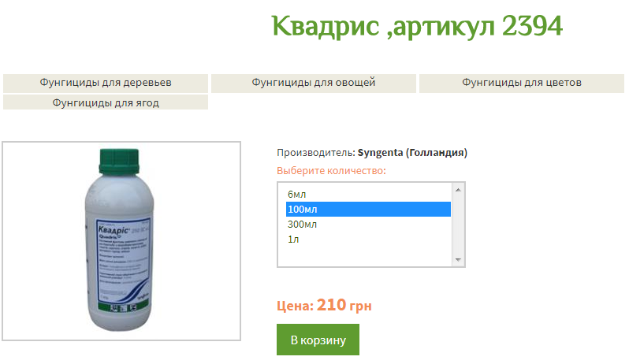Select the highlighted 100мл quantity option
The height and width of the screenshot is (364, 629).
point(368,210)
